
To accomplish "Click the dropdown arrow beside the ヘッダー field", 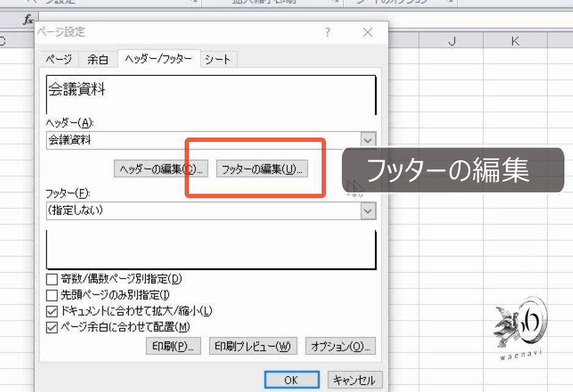I will point(368,140).
